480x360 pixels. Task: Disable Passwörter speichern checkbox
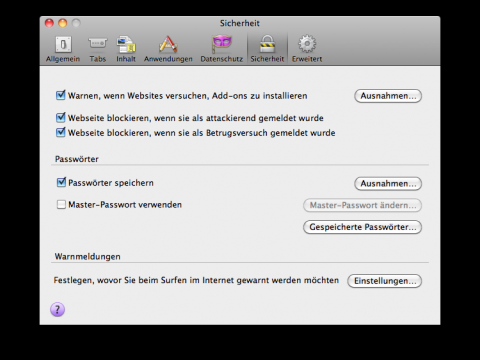[61, 182]
